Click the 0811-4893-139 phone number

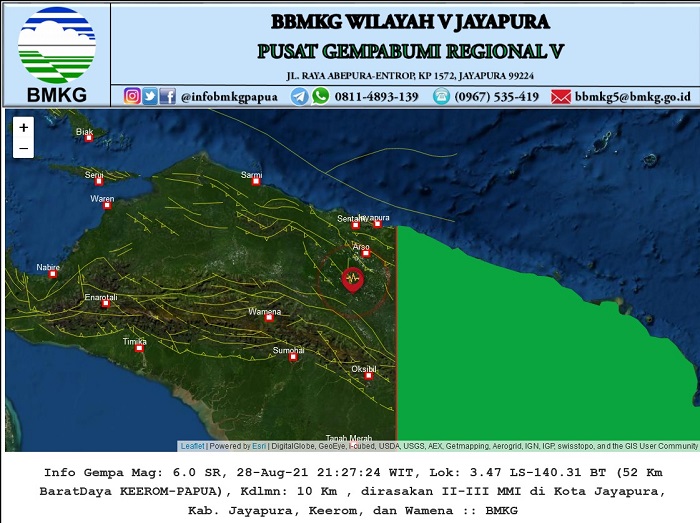tap(376, 97)
